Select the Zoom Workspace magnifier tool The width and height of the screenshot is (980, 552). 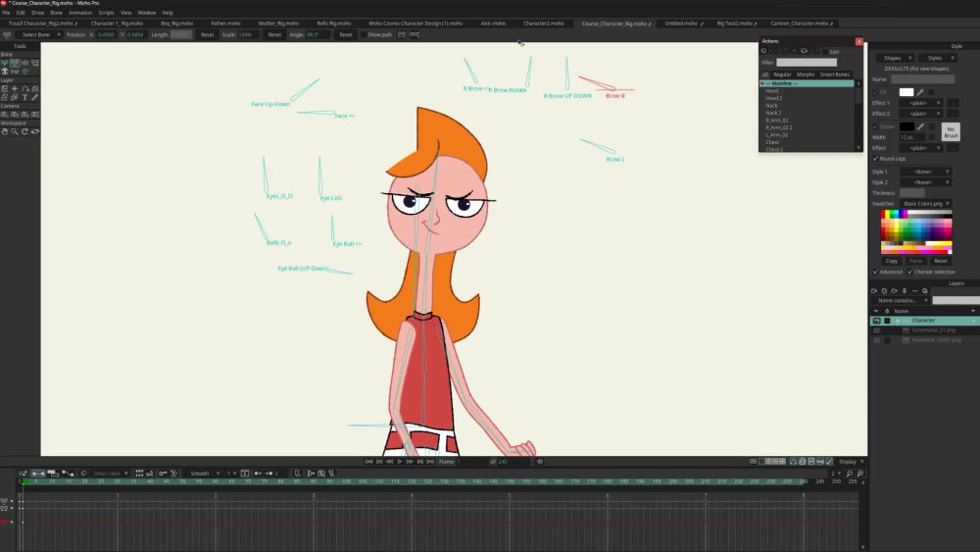point(15,131)
